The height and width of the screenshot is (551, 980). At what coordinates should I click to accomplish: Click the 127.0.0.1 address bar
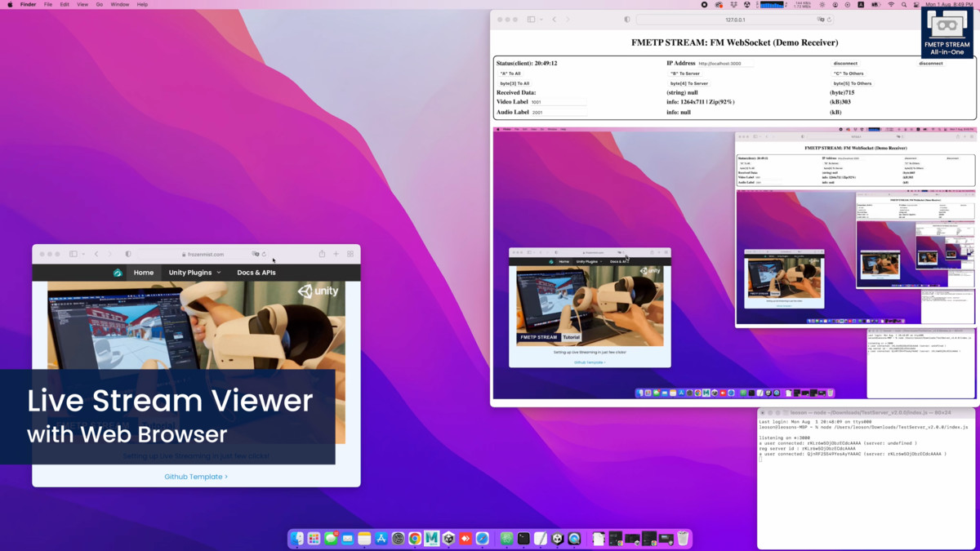[735, 20]
